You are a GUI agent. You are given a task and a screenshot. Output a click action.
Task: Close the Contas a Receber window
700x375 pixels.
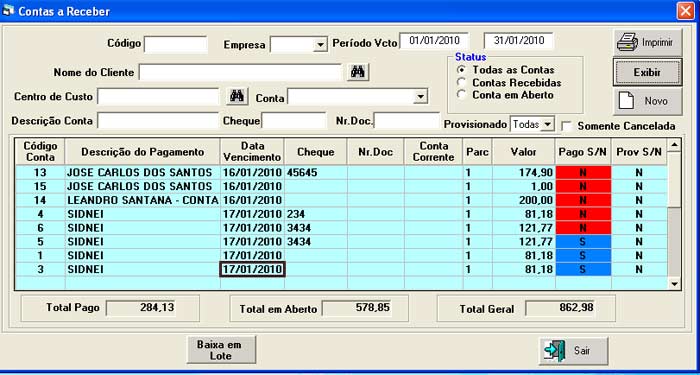pyautogui.click(x=685, y=11)
